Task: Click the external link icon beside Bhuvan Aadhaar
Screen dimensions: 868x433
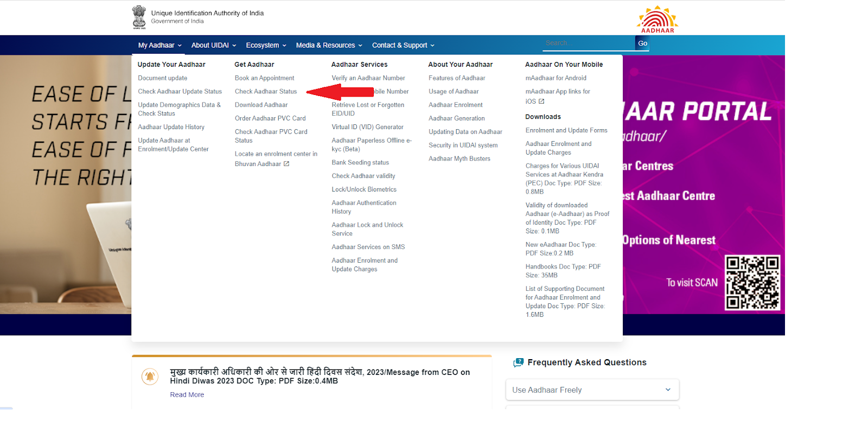Action: (x=286, y=164)
